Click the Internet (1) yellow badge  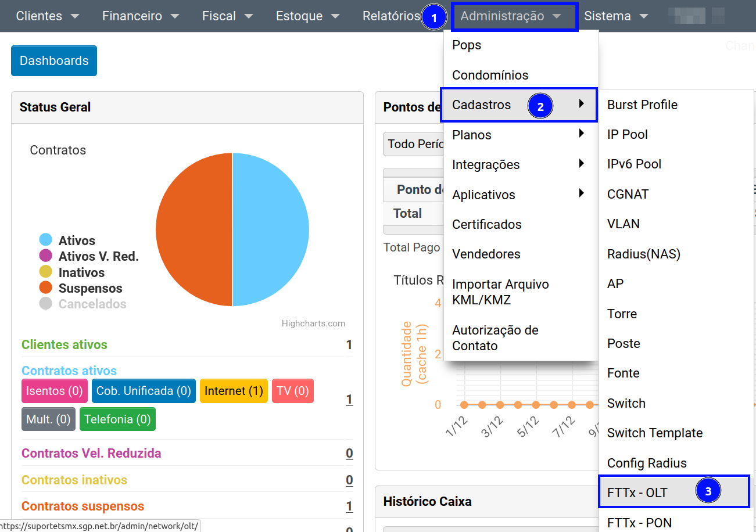coord(234,391)
